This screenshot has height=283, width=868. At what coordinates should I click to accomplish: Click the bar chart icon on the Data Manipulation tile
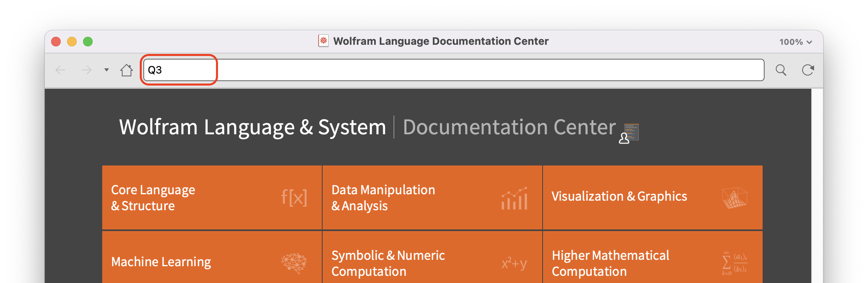(515, 198)
